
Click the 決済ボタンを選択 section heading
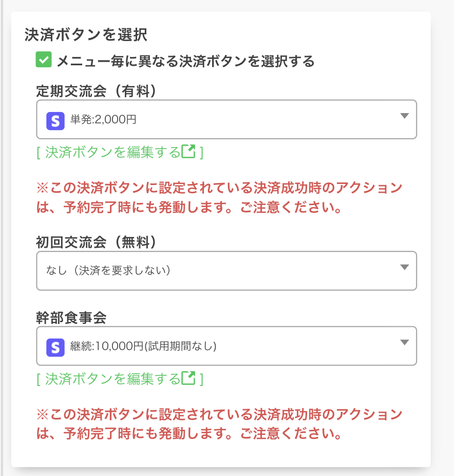86,35
